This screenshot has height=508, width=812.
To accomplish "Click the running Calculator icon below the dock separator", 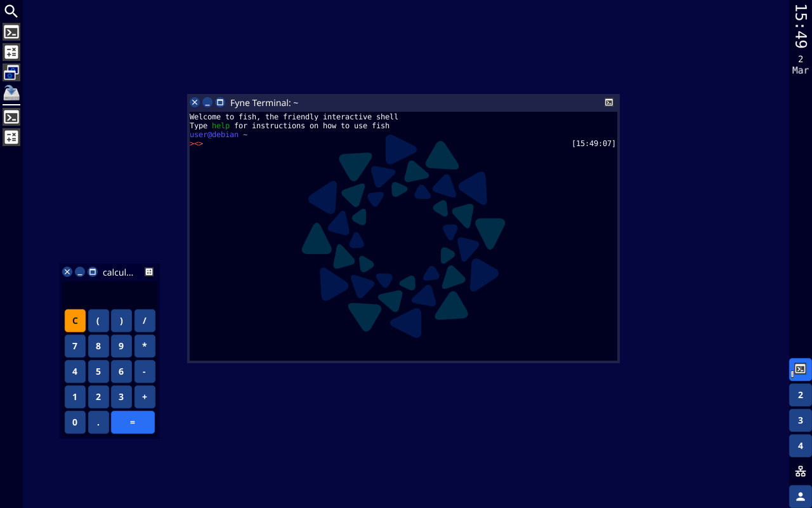I will (x=11, y=137).
